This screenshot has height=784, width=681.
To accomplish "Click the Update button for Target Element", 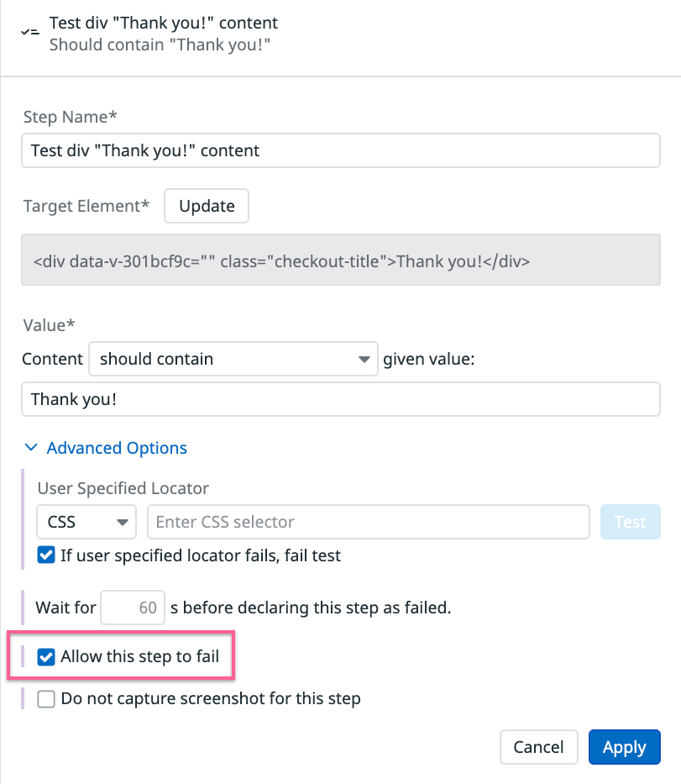I will 206,206.
